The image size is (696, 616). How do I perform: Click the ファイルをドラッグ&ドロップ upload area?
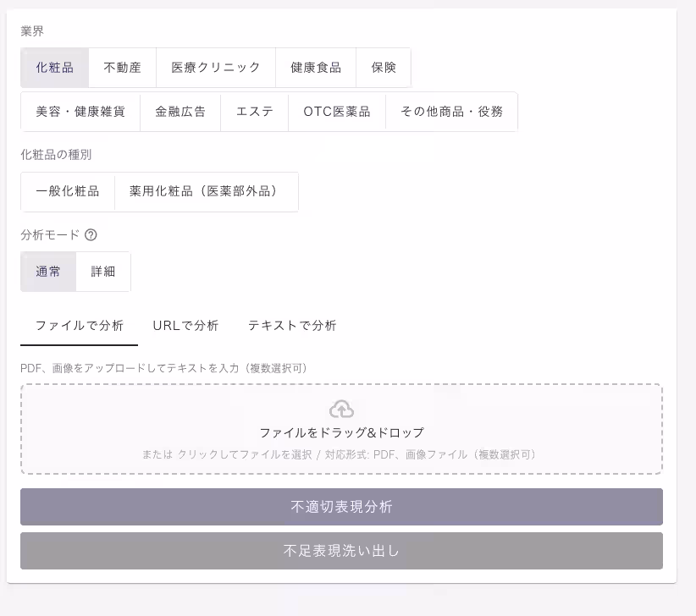pos(343,429)
